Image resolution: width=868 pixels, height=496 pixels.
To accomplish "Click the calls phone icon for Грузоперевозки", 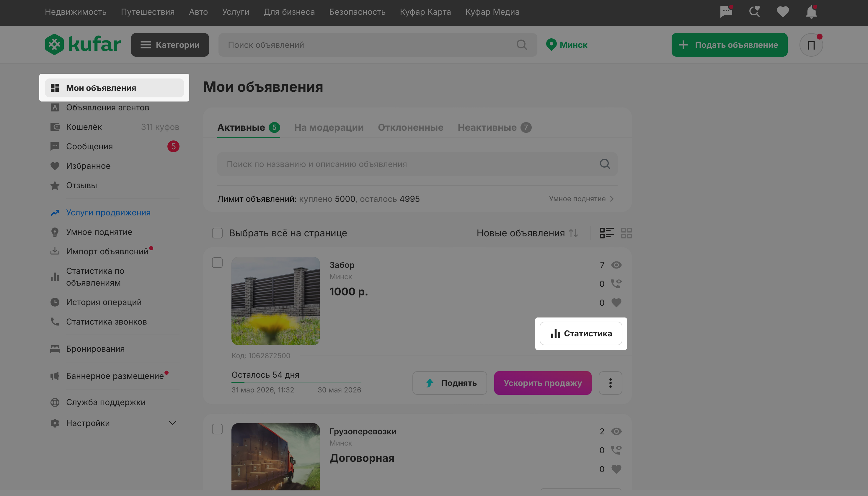I will [x=616, y=450].
